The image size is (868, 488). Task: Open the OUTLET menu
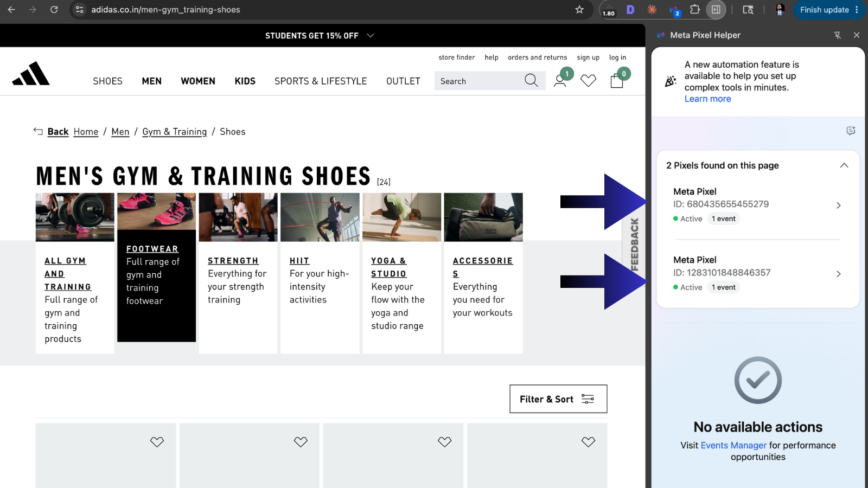(403, 81)
